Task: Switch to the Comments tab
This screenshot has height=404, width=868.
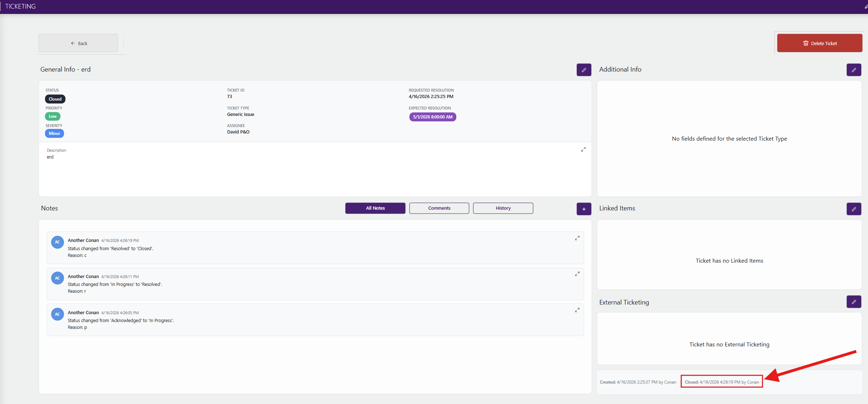Action: coord(439,208)
